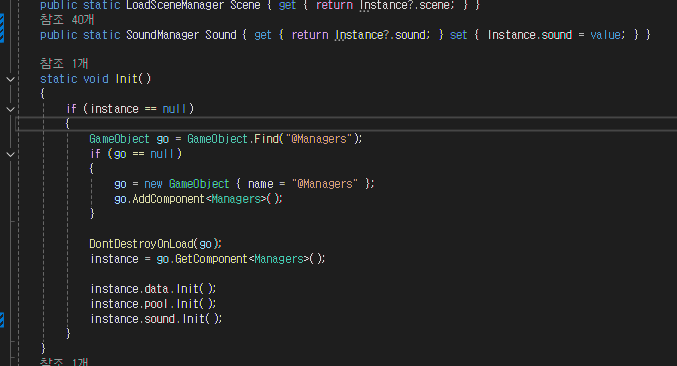Collapse the if (instance == null) block
This screenshot has width=677, height=366.
10,109
